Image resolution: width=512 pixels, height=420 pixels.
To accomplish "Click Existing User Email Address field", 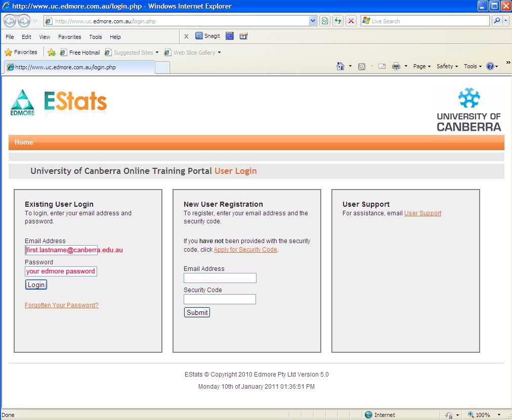I will click(61, 250).
